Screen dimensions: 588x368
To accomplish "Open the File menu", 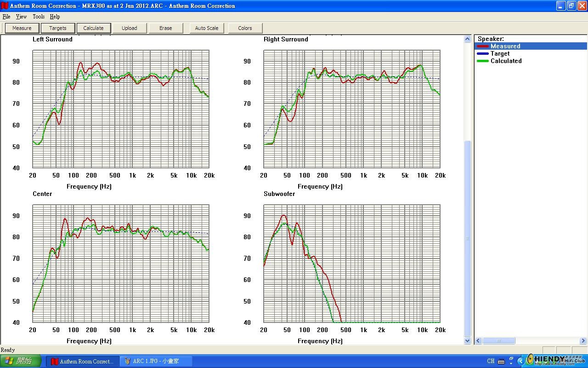I will click(x=6, y=17).
